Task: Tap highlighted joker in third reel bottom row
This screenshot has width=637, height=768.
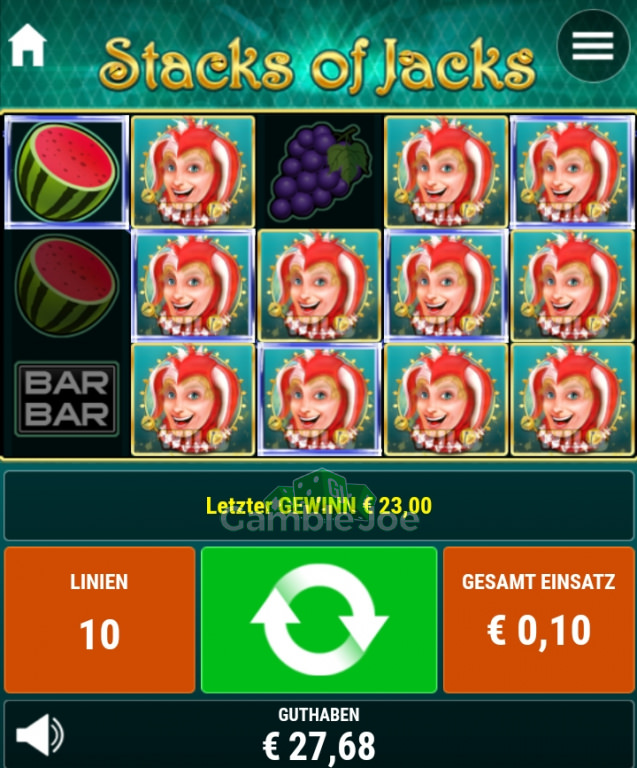Action: click(320, 399)
